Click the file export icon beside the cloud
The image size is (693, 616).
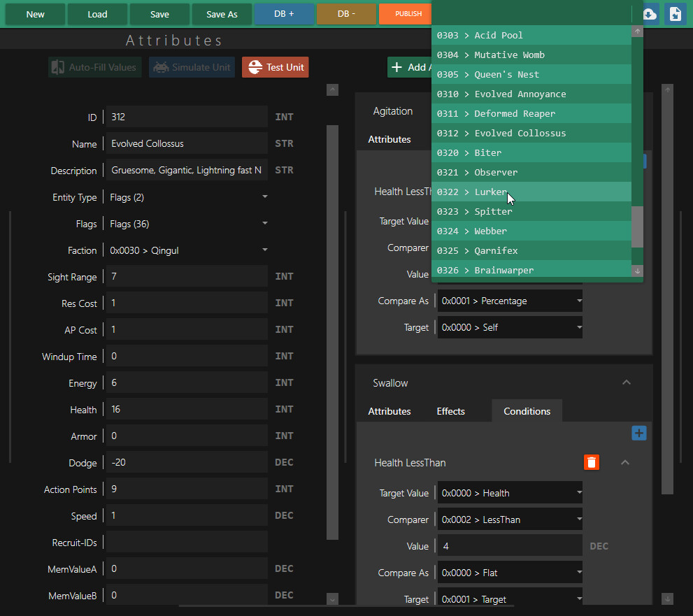coord(676,13)
